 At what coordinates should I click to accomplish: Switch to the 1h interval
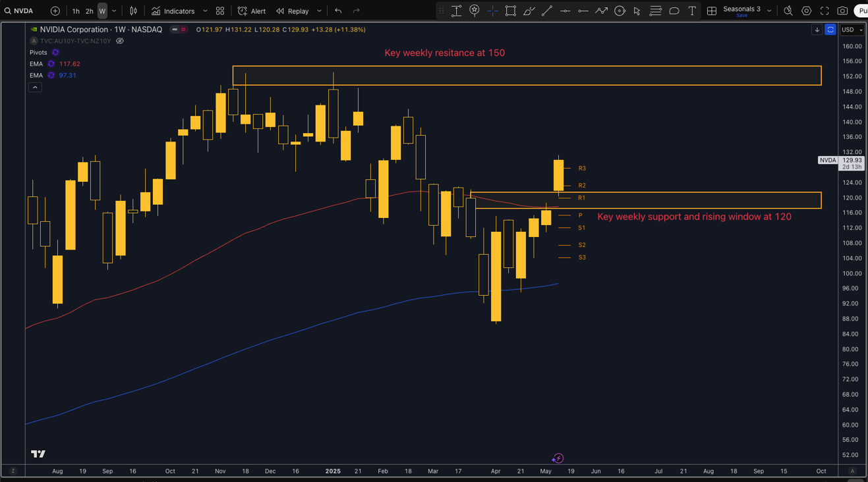pos(76,11)
